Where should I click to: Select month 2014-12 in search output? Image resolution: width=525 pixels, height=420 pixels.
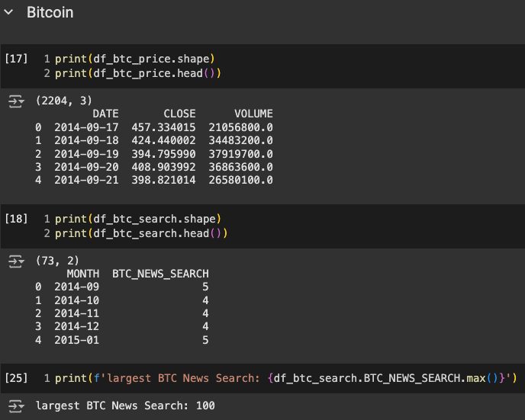coord(76,326)
